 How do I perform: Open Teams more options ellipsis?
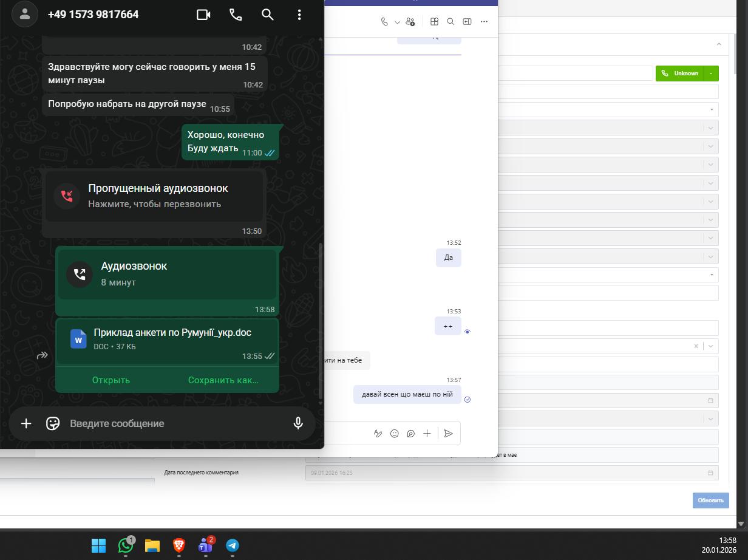[x=484, y=21]
